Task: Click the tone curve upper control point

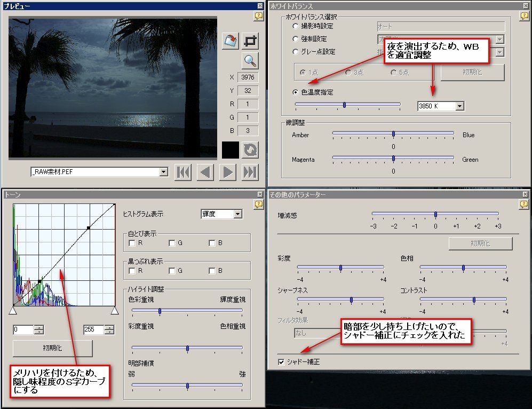Action: (88, 228)
